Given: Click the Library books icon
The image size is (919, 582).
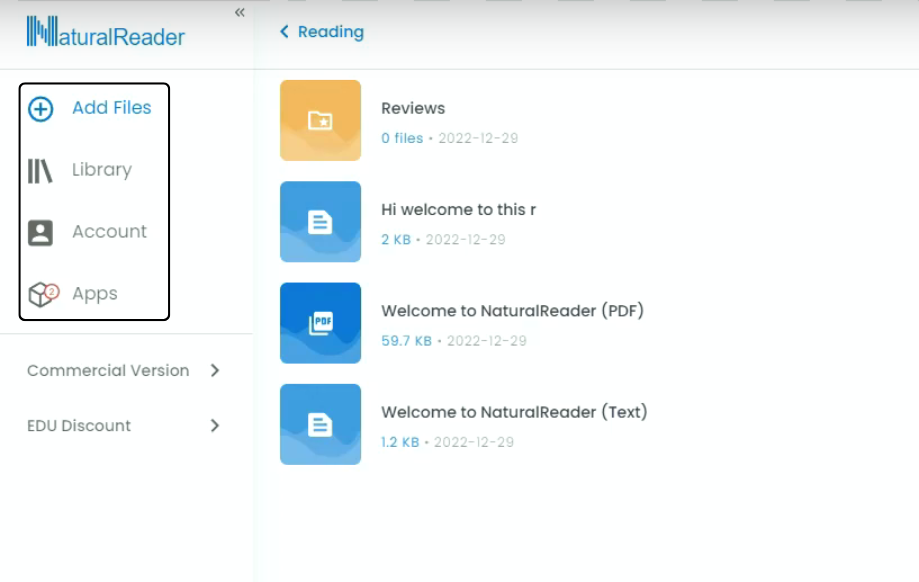Looking at the screenshot, I should pyautogui.click(x=40, y=171).
